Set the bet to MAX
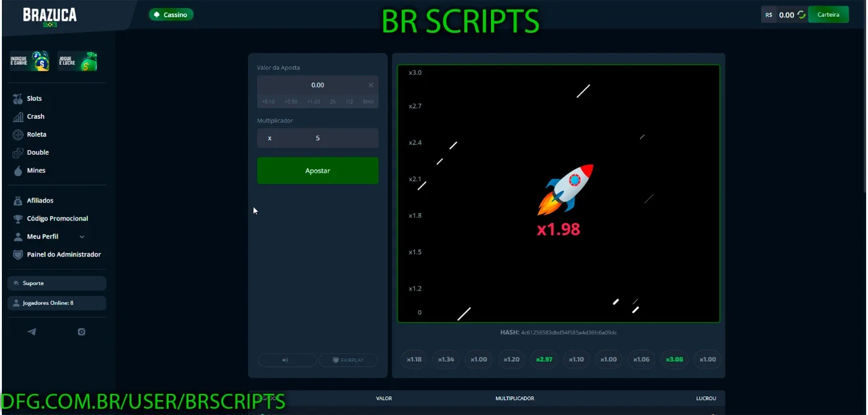The image size is (868, 415). click(368, 102)
